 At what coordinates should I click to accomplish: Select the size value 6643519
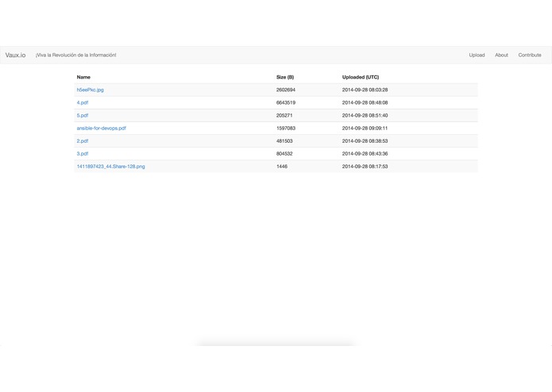point(285,102)
